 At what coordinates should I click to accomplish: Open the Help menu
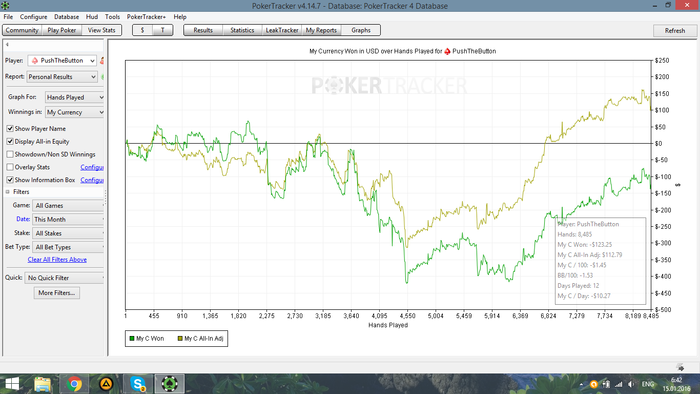[x=180, y=17]
